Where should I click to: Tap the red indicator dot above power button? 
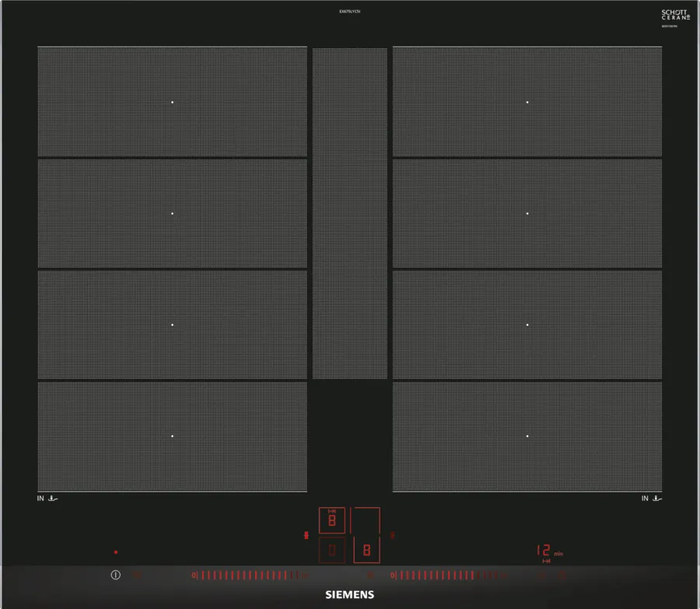[116, 552]
